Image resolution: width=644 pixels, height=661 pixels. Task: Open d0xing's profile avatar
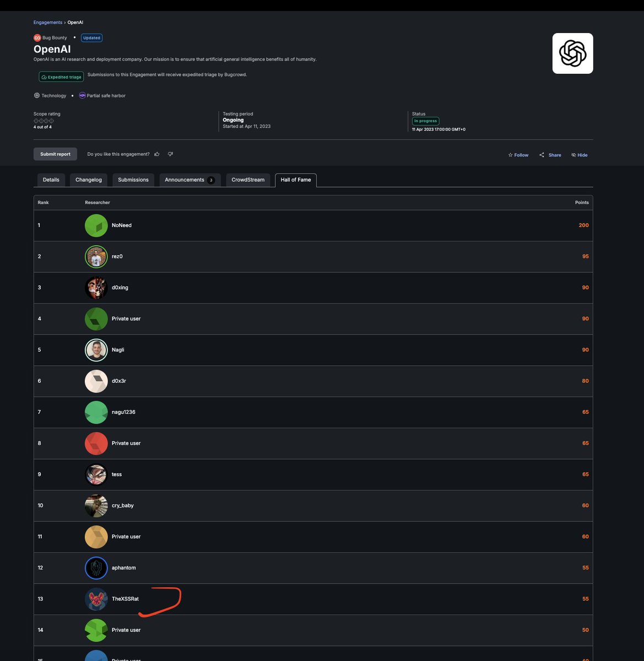point(96,288)
